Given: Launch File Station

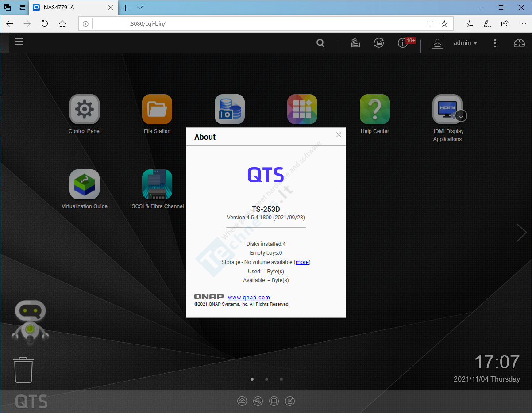Looking at the screenshot, I should click(157, 109).
